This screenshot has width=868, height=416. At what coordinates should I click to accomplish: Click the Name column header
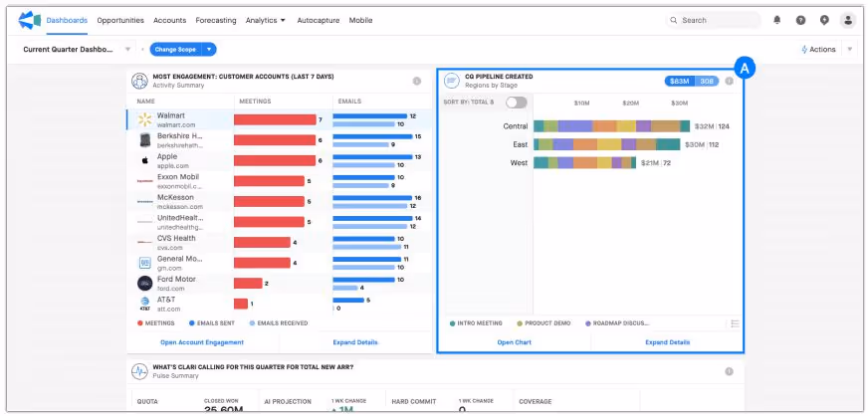point(146,102)
